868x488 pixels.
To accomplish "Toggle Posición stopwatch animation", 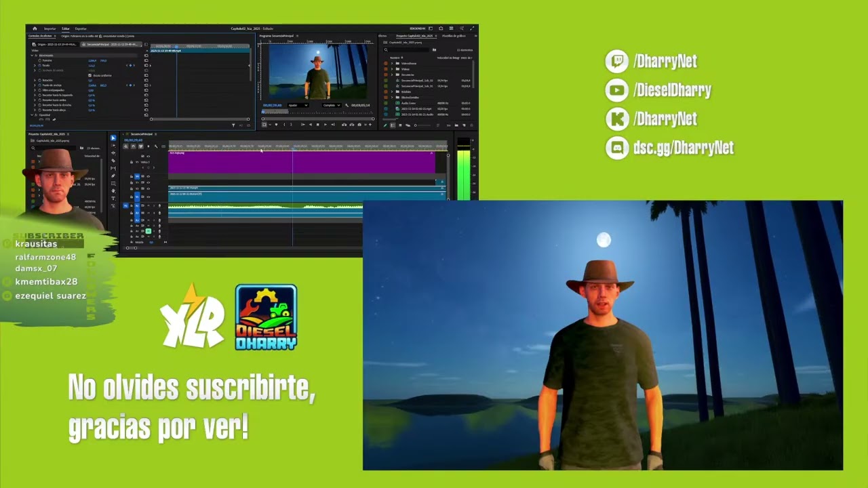I will [x=40, y=60].
